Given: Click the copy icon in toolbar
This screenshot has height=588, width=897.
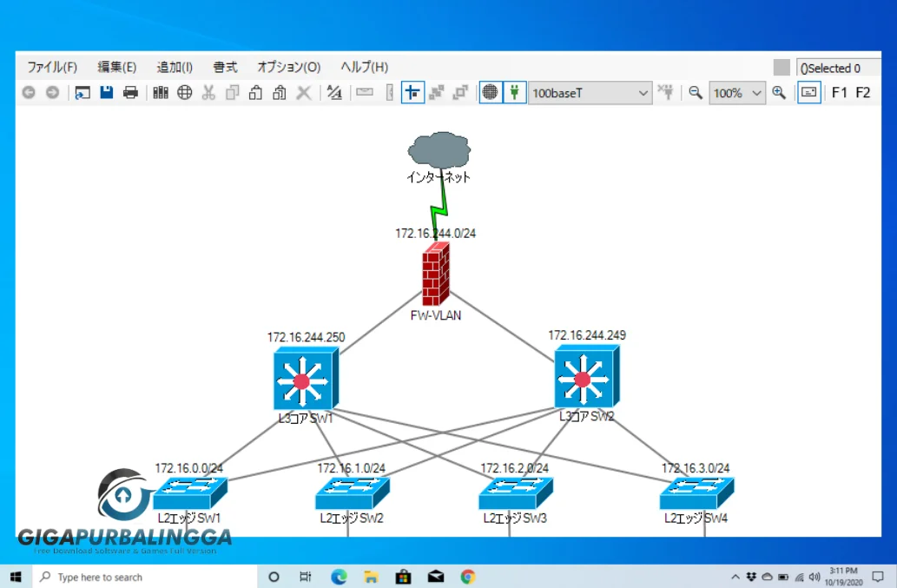Looking at the screenshot, I should pyautogui.click(x=232, y=92).
